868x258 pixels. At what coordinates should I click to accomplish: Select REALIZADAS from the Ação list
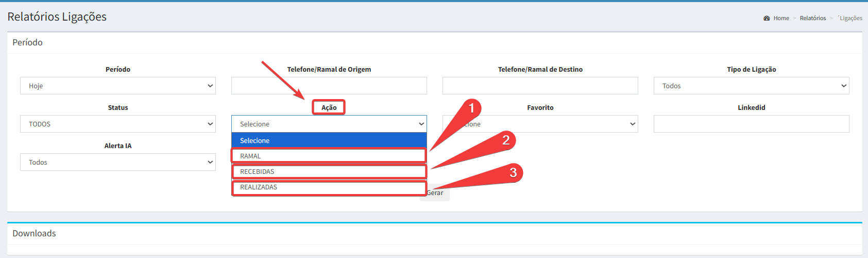tap(329, 187)
